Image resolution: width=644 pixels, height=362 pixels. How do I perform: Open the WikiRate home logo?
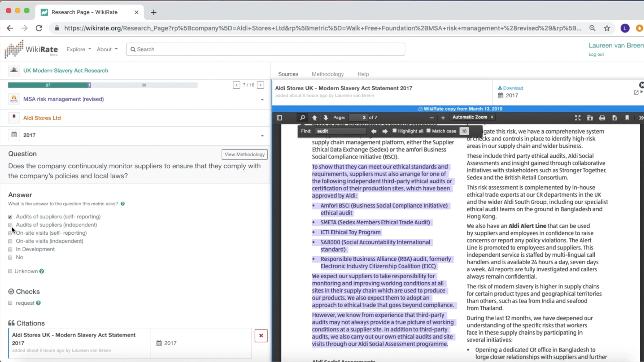(31, 49)
